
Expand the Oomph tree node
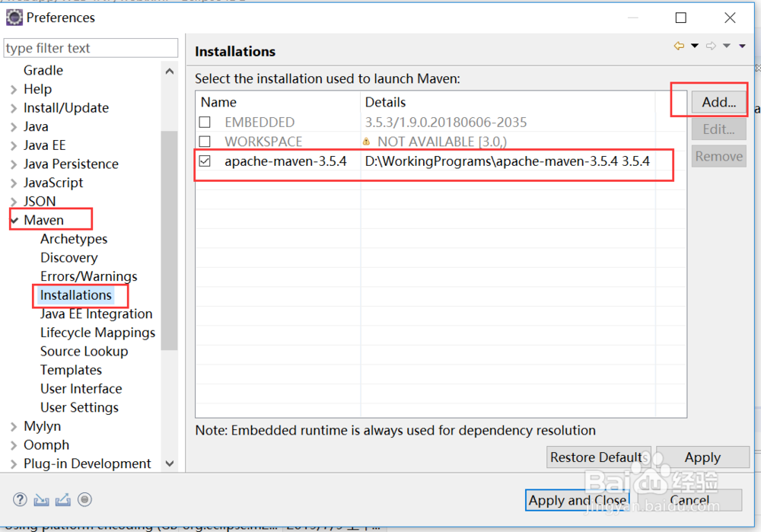pyautogui.click(x=14, y=445)
